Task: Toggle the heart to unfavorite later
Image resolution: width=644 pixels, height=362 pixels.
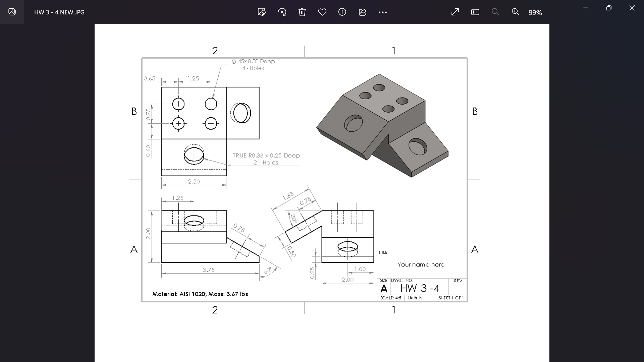Action: click(322, 12)
